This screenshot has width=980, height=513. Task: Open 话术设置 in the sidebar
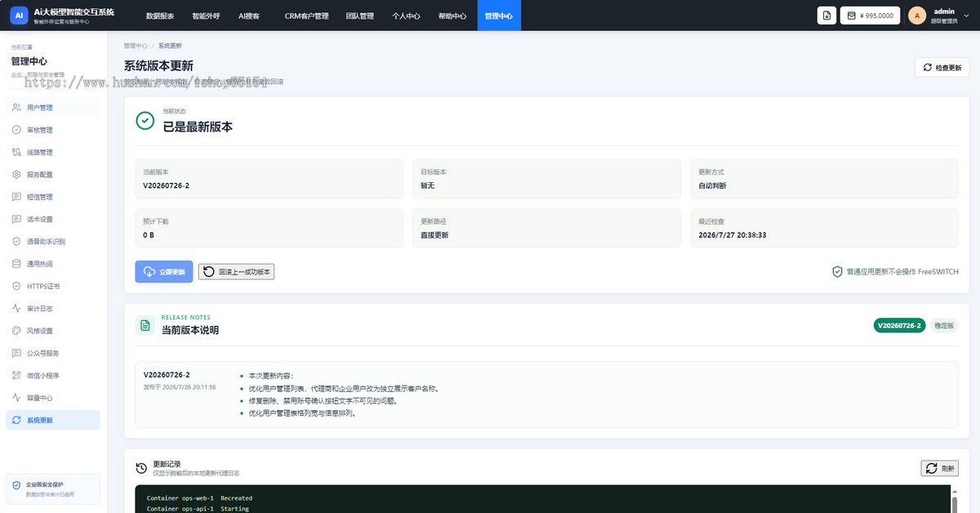(x=53, y=219)
